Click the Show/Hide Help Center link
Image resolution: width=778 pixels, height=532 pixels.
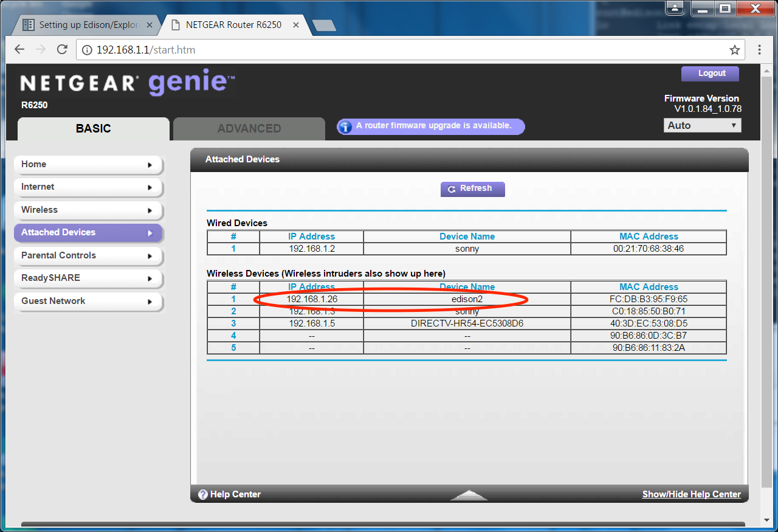[x=691, y=494]
